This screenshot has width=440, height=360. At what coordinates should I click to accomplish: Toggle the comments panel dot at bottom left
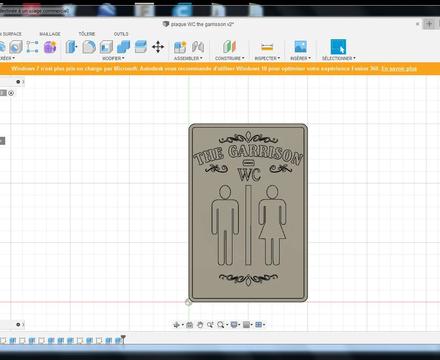click(x=18, y=324)
